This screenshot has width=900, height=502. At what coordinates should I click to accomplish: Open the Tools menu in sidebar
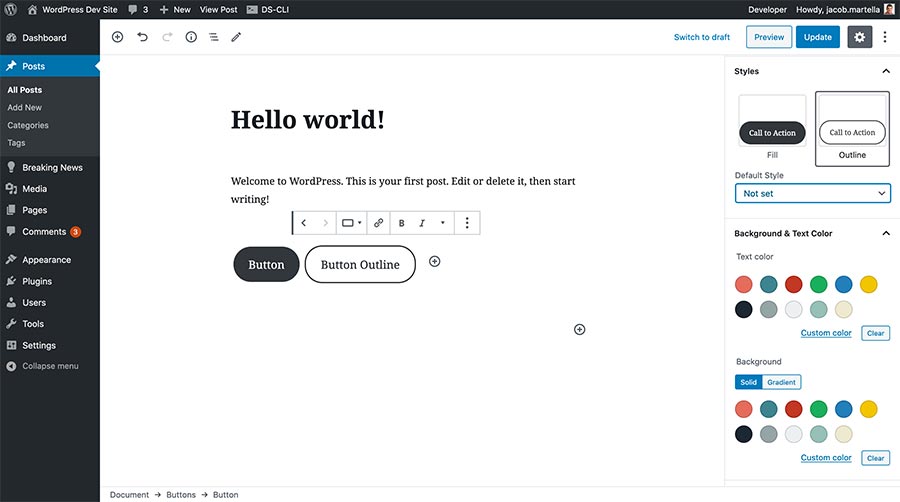click(x=50, y=324)
